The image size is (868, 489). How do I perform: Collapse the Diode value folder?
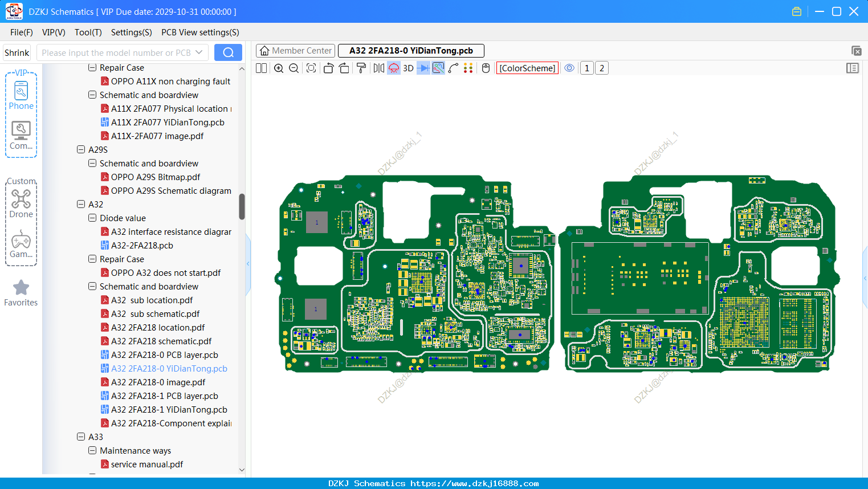click(92, 218)
